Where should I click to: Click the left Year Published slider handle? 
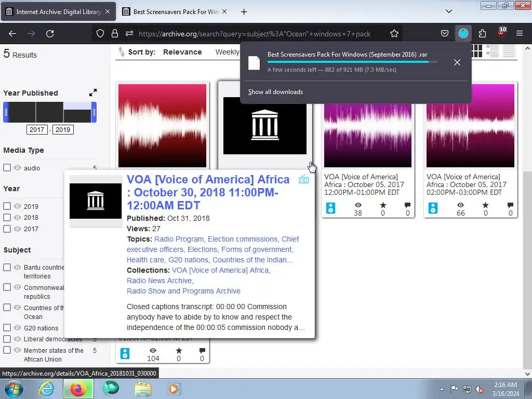pos(6,112)
